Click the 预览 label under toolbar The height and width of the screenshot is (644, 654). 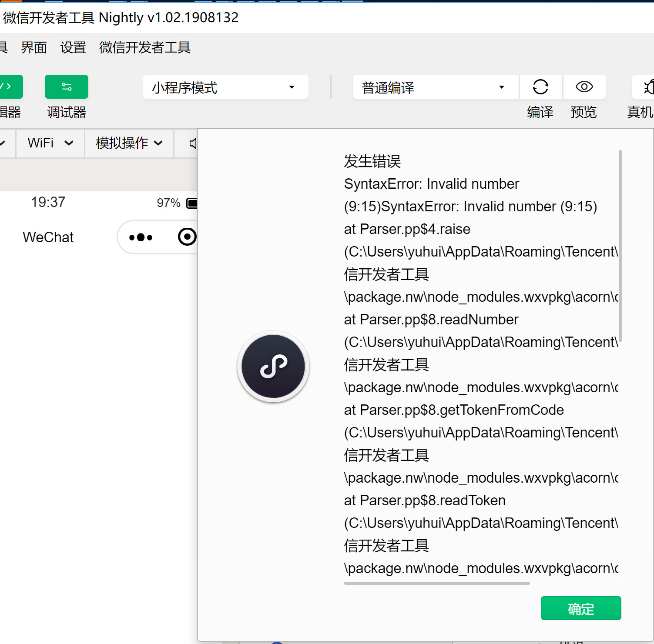(x=584, y=112)
